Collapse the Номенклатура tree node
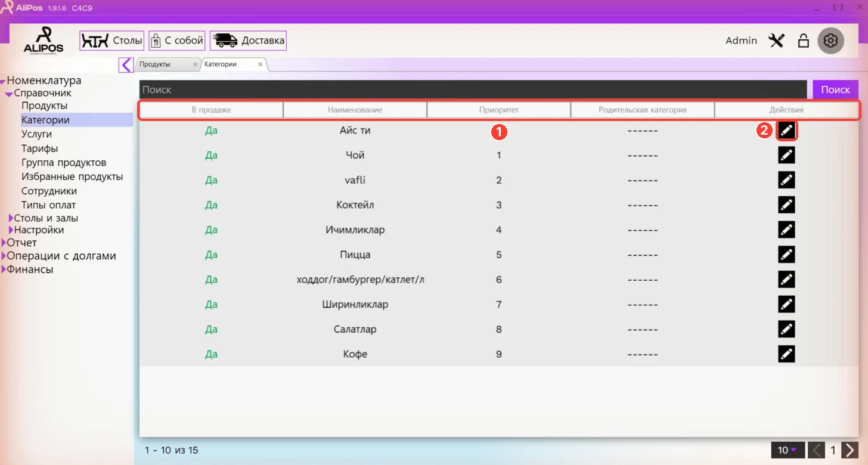The width and height of the screenshot is (868, 465). pos(3,82)
